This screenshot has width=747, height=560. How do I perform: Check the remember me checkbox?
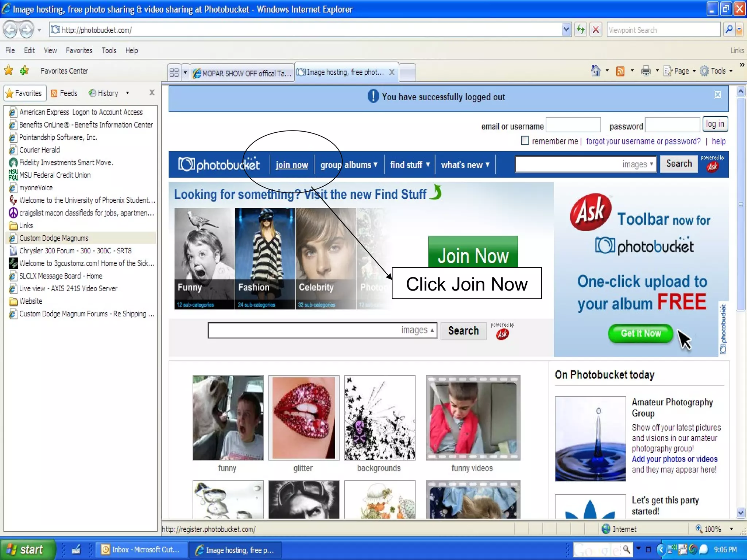coord(525,141)
